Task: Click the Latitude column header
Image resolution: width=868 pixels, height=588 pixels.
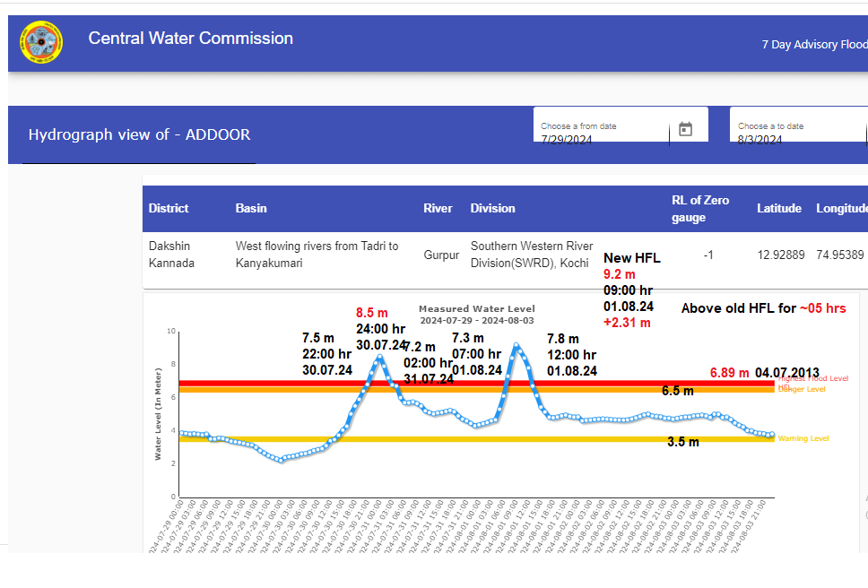Action: coord(778,209)
